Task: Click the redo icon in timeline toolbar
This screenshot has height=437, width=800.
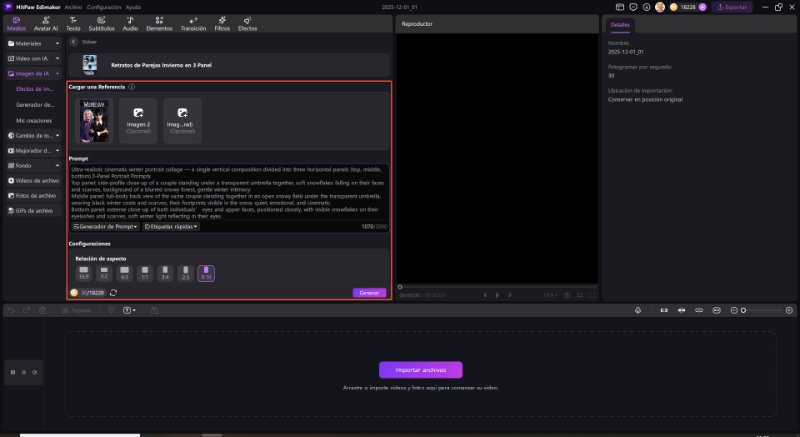Action: (x=27, y=310)
